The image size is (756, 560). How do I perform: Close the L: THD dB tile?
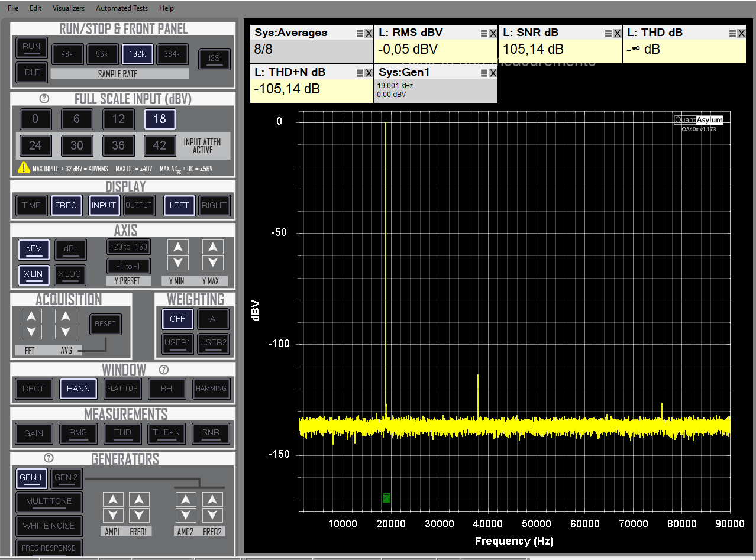[x=741, y=34]
